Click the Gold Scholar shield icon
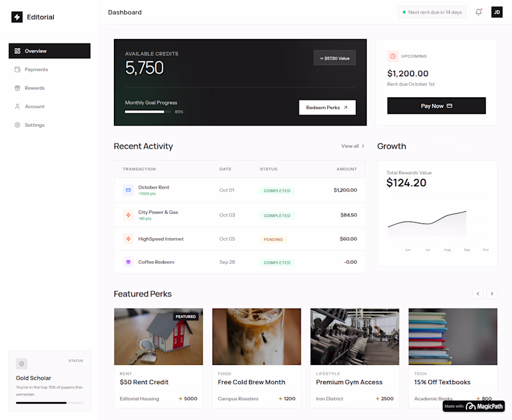512x420 pixels. [22, 364]
